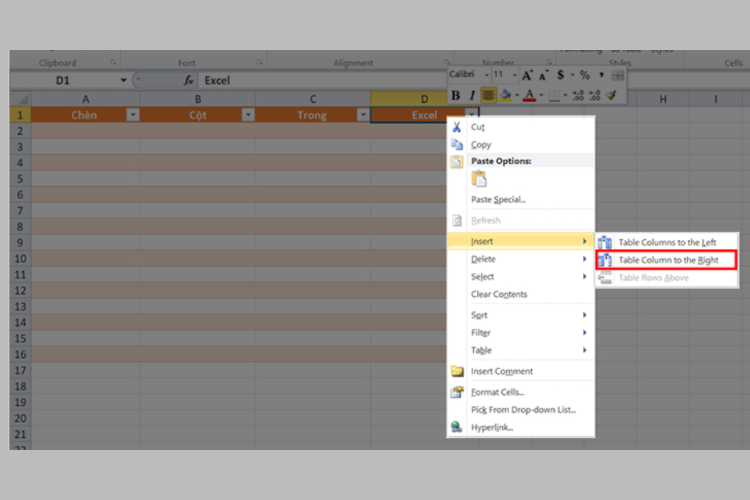Open Filter submenu
This screenshot has height=500, width=750.
521,333
